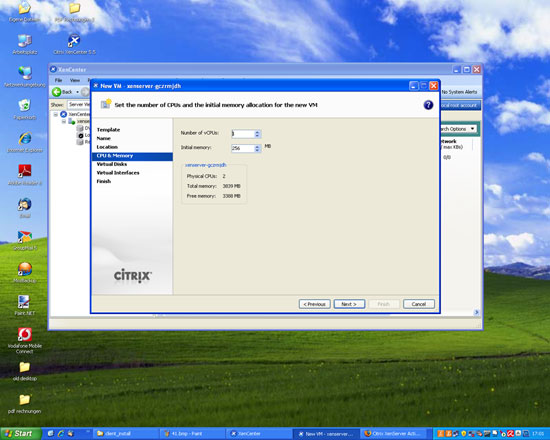Click the Next button
Screen dimensions: 550x440
(349, 304)
